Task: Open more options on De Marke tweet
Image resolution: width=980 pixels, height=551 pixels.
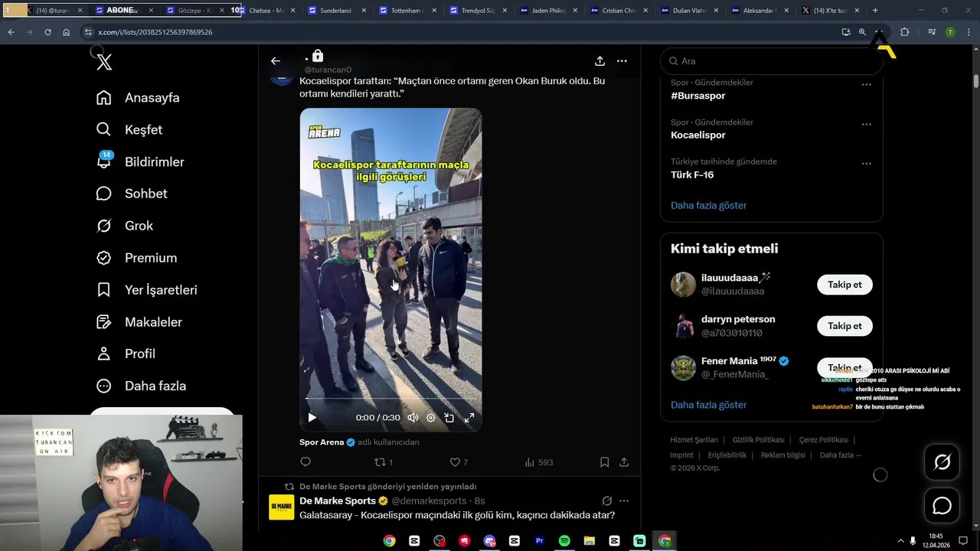Action: click(x=624, y=500)
